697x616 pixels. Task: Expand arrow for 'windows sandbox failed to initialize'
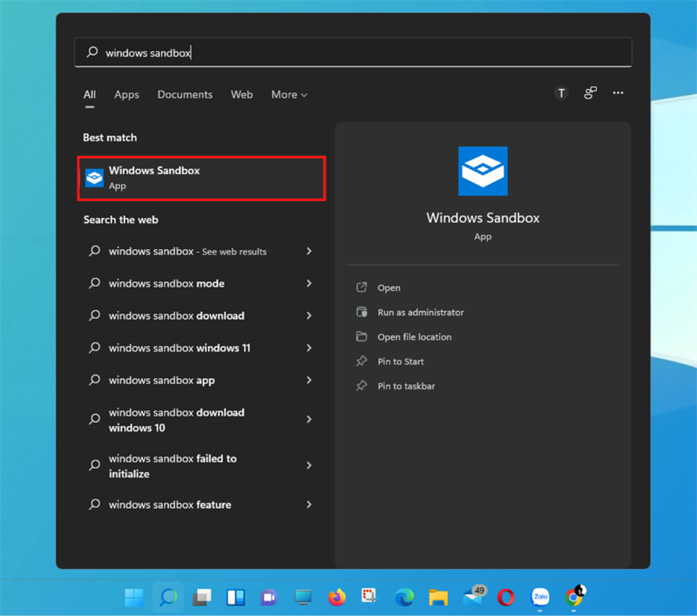(x=309, y=465)
